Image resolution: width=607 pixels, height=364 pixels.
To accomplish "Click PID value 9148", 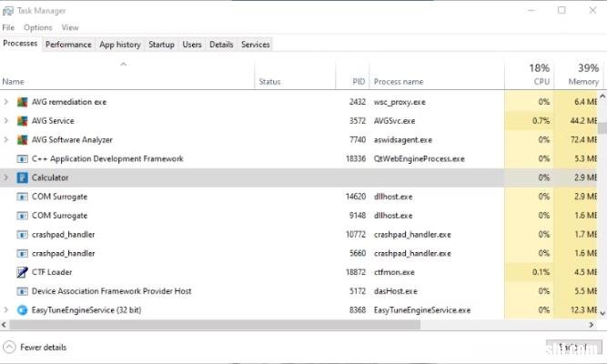I will click(358, 216).
